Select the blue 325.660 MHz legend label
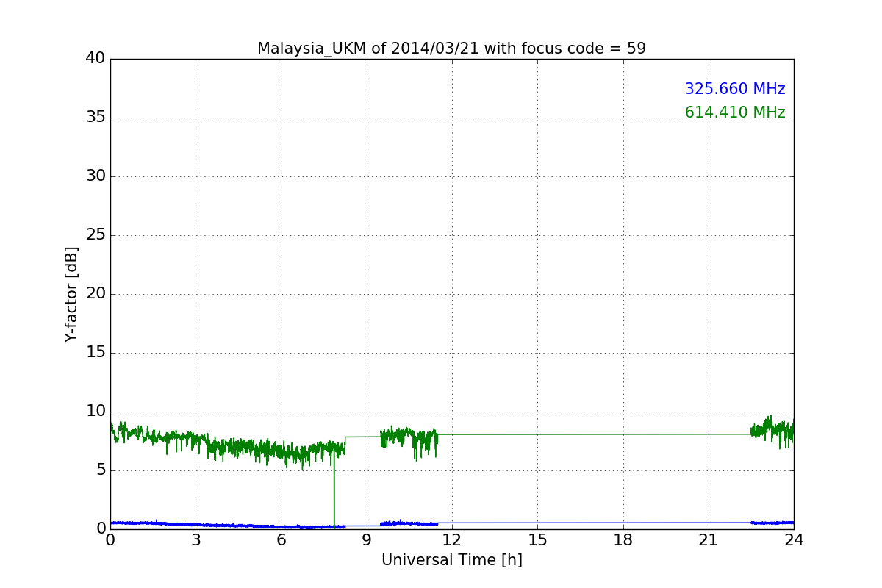The width and height of the screenshot is (882, 588). [x=735, y=89]
